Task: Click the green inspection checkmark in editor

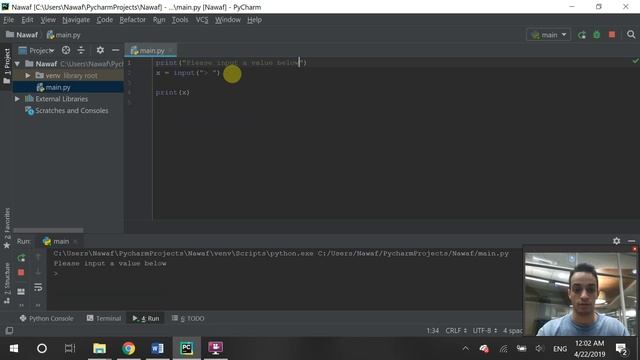Action: click(635, 61)
